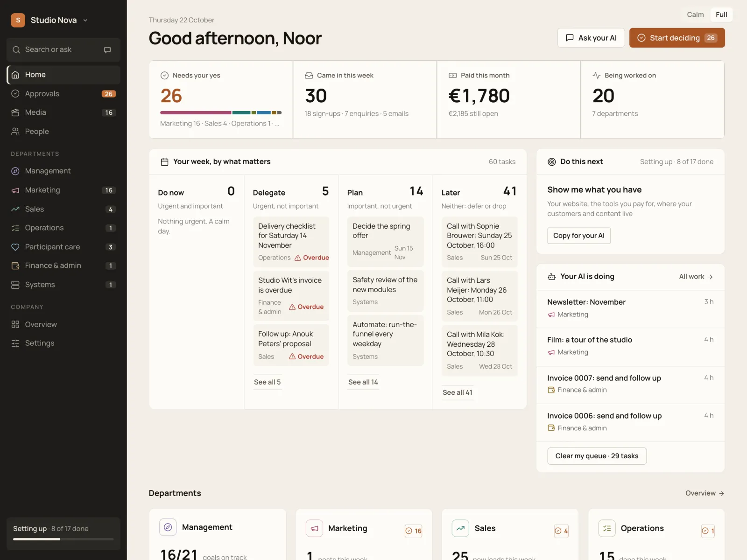Open the Studio Nova workspace dropdown chevron
The width and height of the screenshot is (747, 560).
coord(85,21)
